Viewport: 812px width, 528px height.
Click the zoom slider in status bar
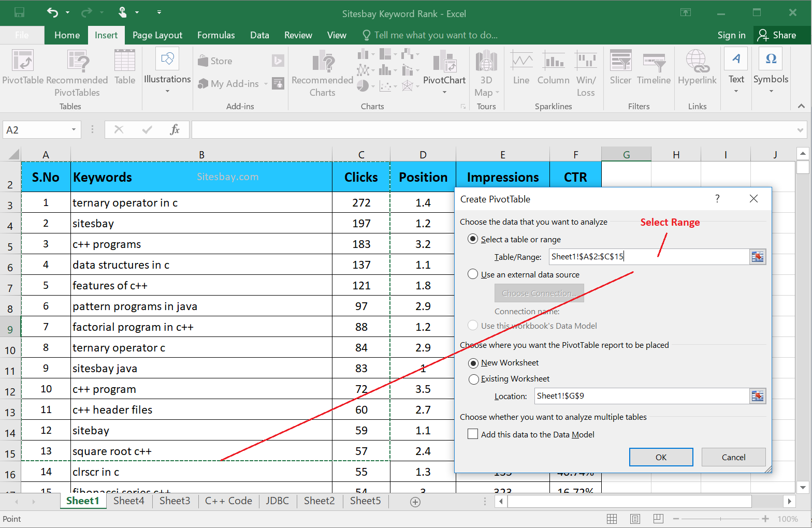tap(720, 519)
